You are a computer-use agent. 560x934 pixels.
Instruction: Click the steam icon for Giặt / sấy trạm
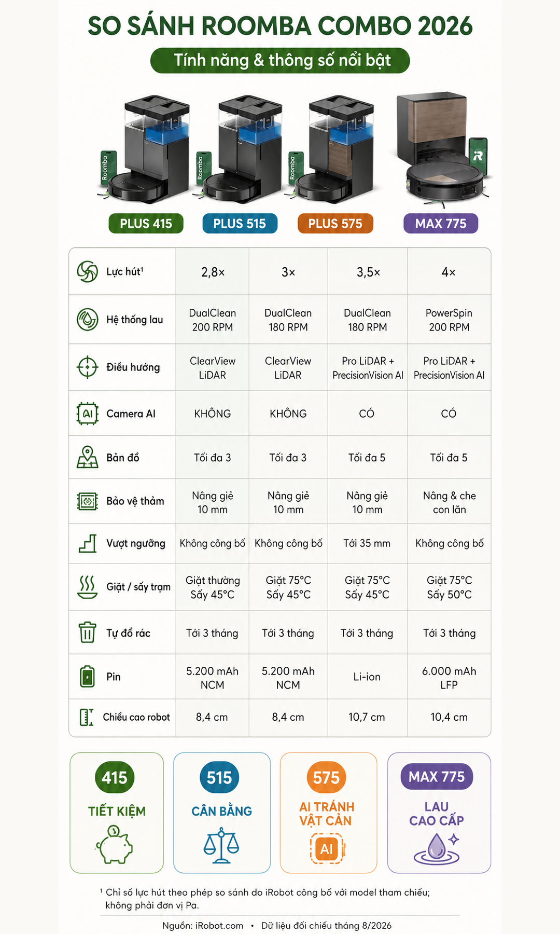click(87, 587)
